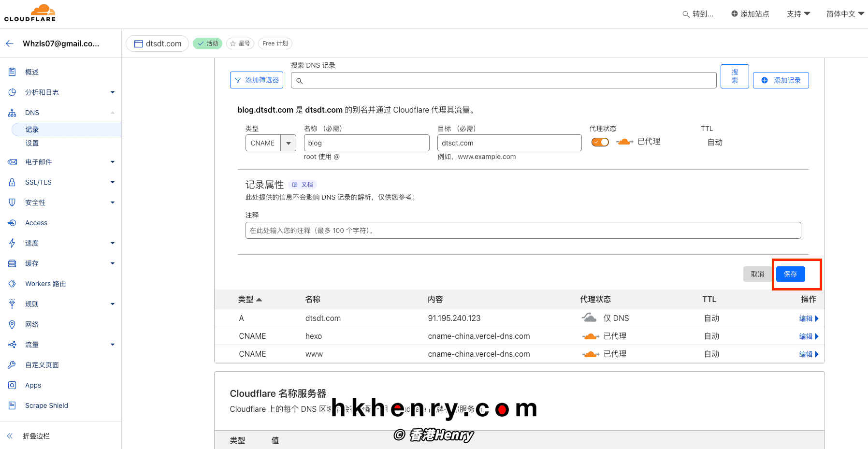
Task: Click the SSL/TLS lock icon
Action: [12, 182]
